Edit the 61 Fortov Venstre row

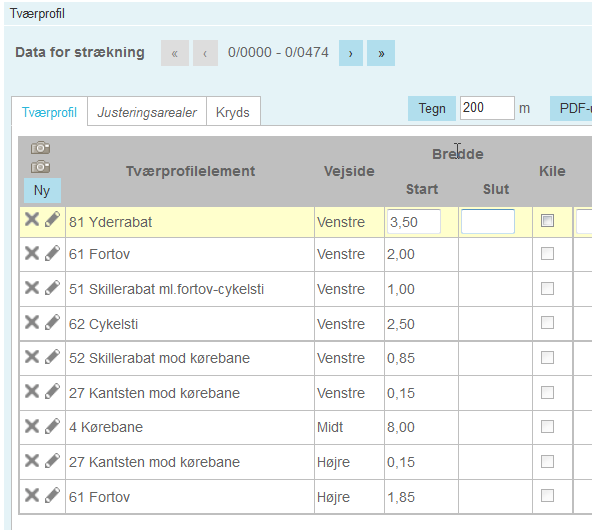[x=52, y=253]
